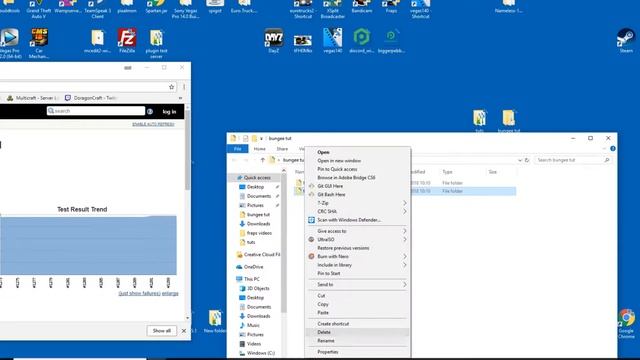The image size is (640, 360).
Task: Expand the Give access to submenu
Action: click(x=358, y=231)
